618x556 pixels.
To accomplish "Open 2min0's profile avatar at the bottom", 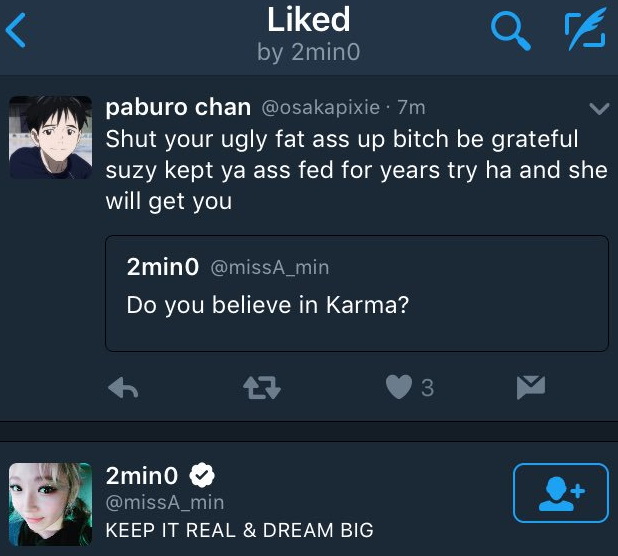I will [x=50, y=503].
